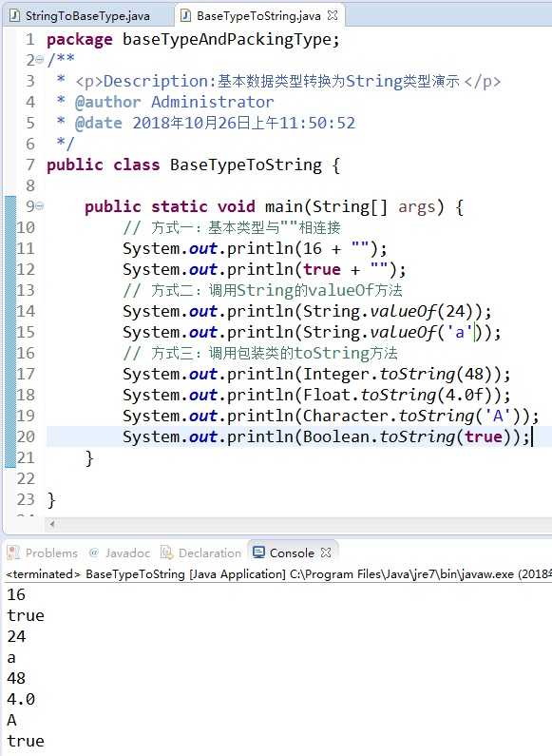Close the BaseTypeToString.java tab
Viewport: 552px width, 756px height.
pos(333,15)
